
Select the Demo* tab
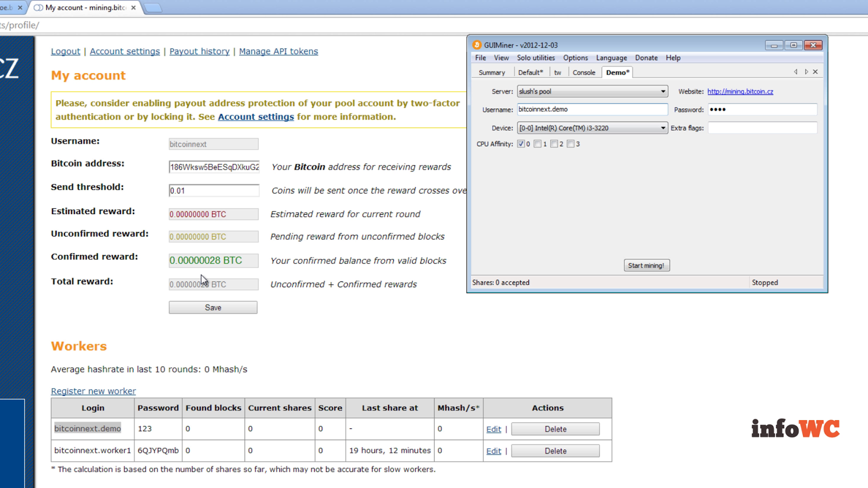click(x=617, y=72)
